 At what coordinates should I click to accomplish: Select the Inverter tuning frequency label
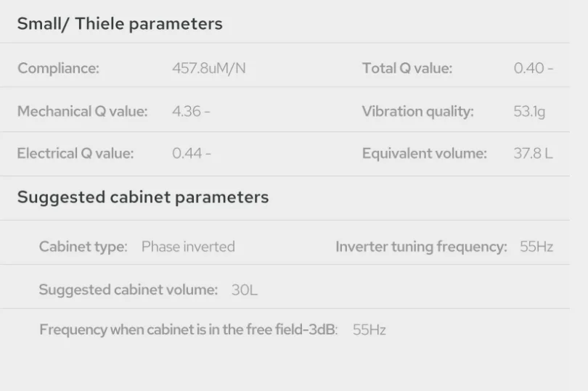(x=421, y=247)
